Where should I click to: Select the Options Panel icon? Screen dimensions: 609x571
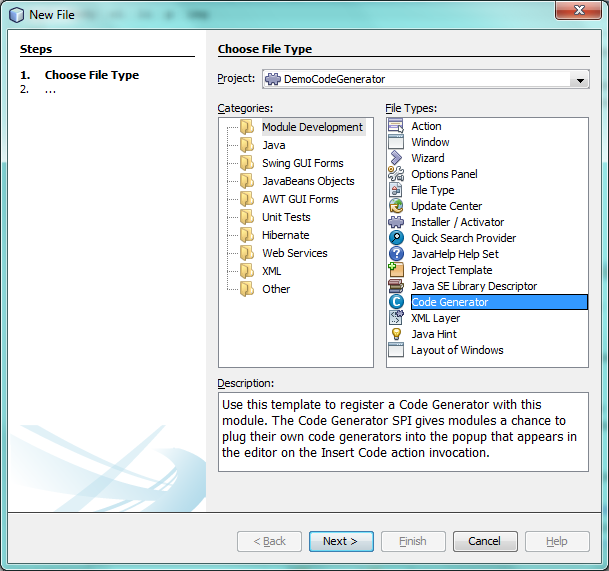tap(395, 174)
